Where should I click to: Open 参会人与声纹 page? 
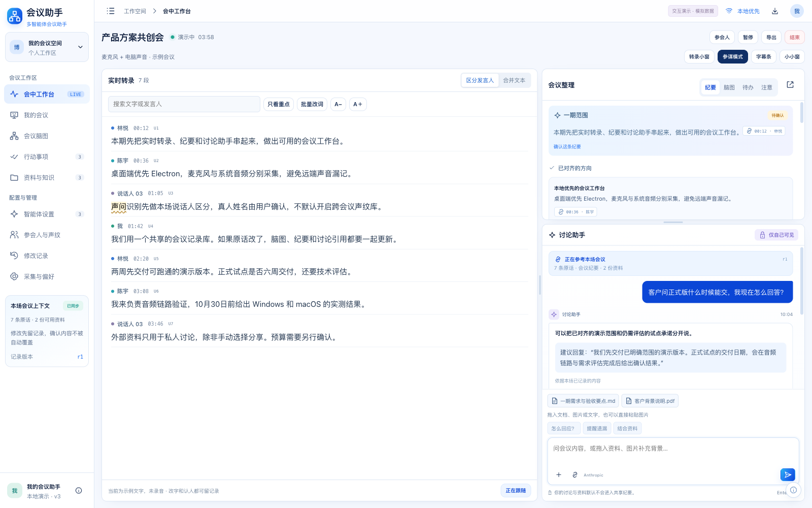(x=47, y=235)
